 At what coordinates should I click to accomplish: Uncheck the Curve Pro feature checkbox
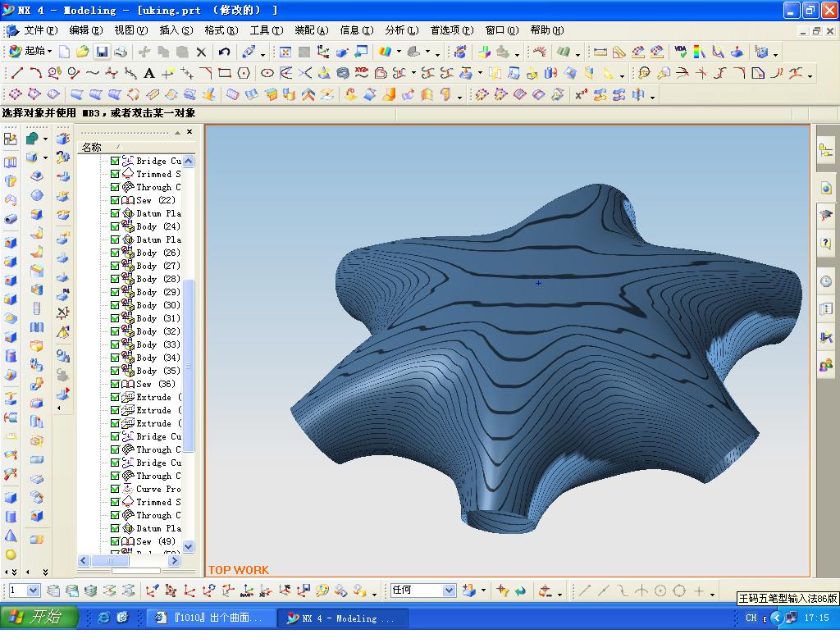click(115, 489)
